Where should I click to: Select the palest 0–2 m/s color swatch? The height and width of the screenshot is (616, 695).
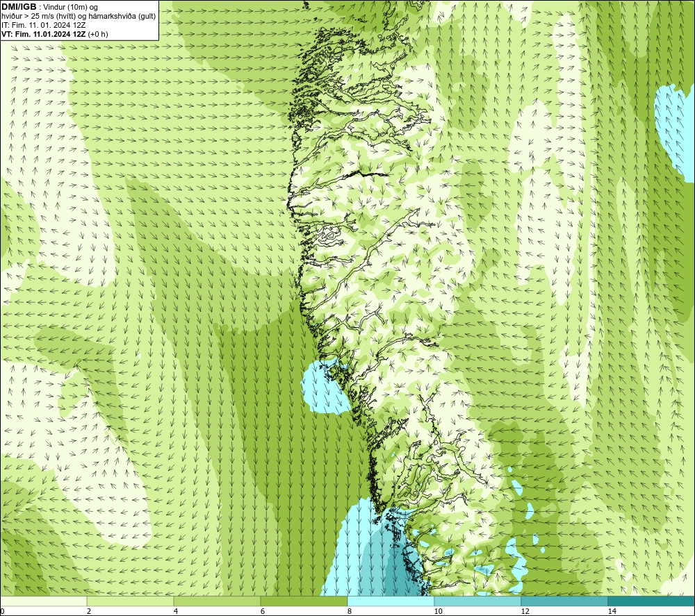[43, 601]
